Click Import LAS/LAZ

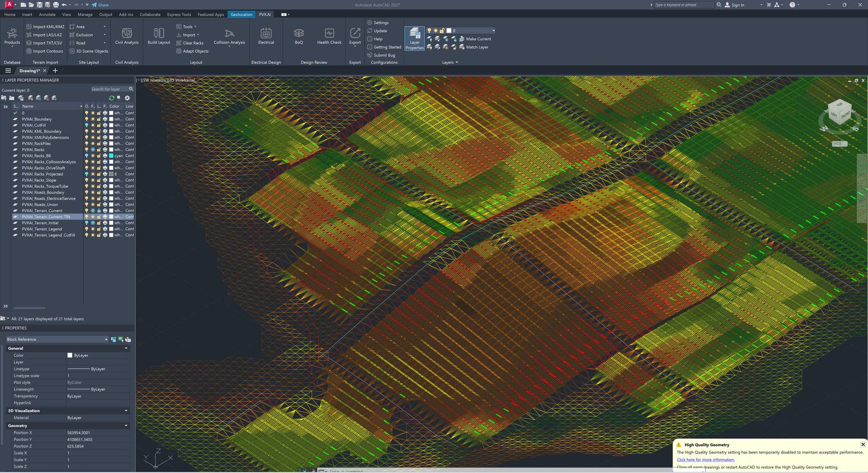click(44, 35)
